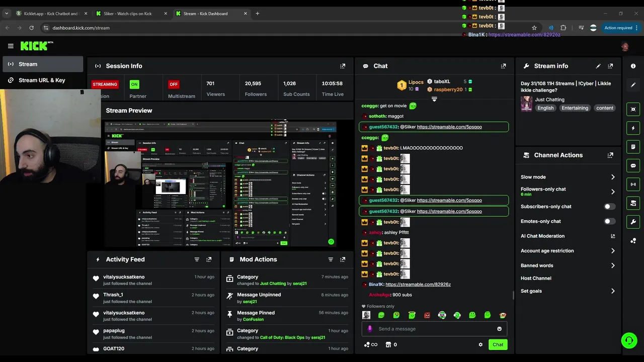Screen dimensions: 644x362
Task: Click the green Chat send button
Action: pyautogui.click(x=498, y=344)
